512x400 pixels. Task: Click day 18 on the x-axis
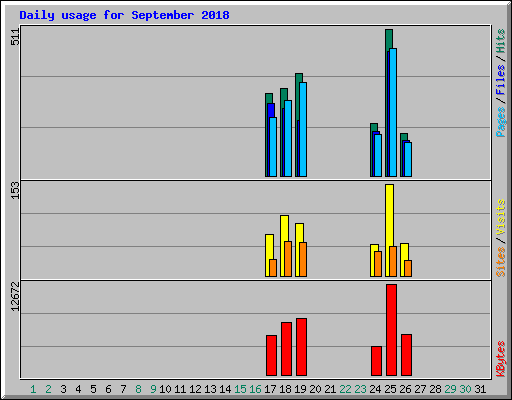[285, 389]
